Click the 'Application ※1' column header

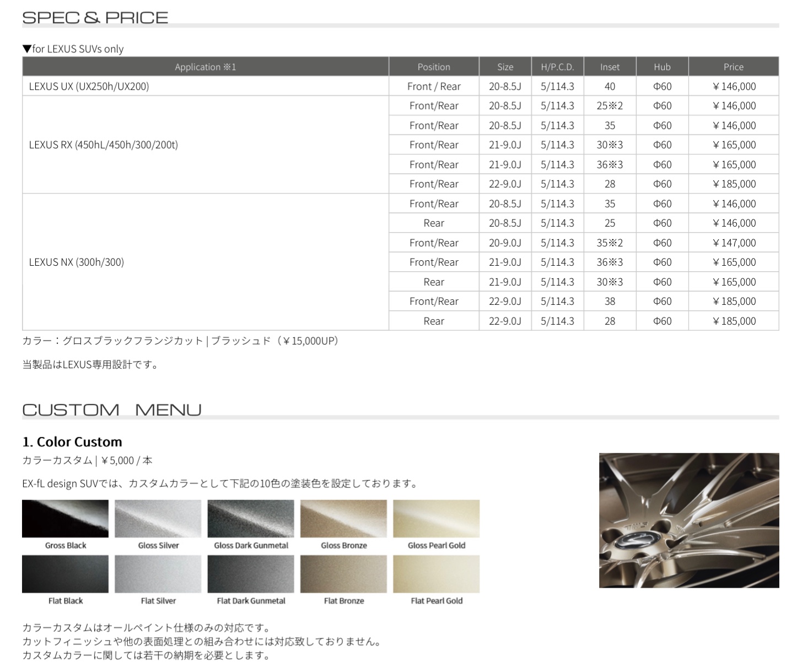(206, 67)
